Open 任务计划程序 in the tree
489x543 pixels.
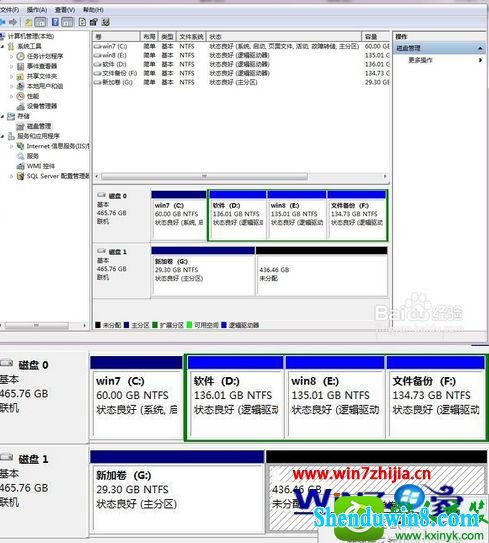pyautogui.click(x=45, y=56)
